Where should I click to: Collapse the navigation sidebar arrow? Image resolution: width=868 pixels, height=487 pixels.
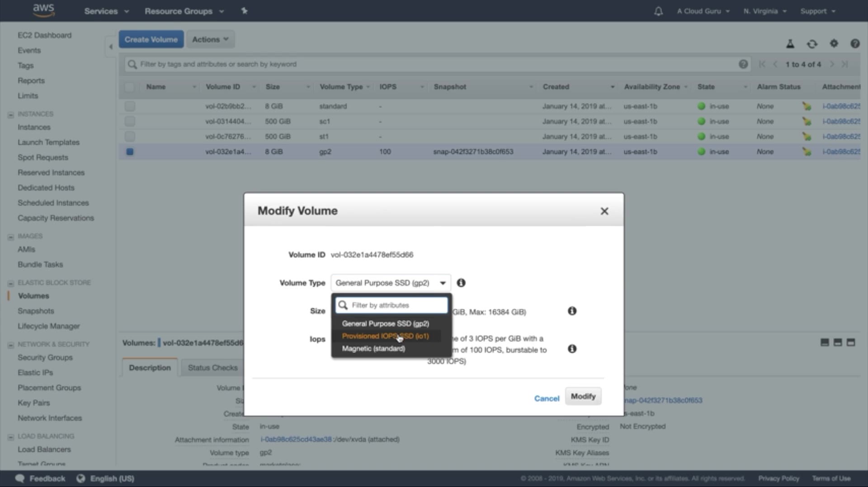(x=110, y=46)
